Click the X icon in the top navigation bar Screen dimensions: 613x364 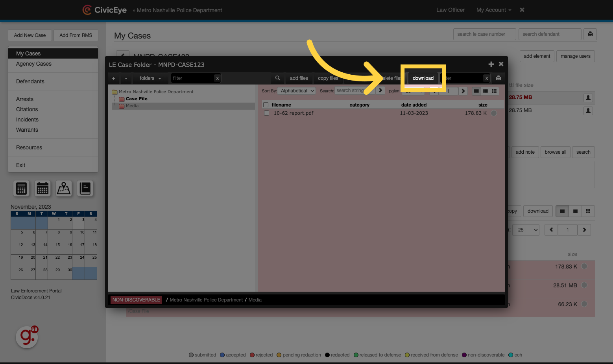point(522,10)
